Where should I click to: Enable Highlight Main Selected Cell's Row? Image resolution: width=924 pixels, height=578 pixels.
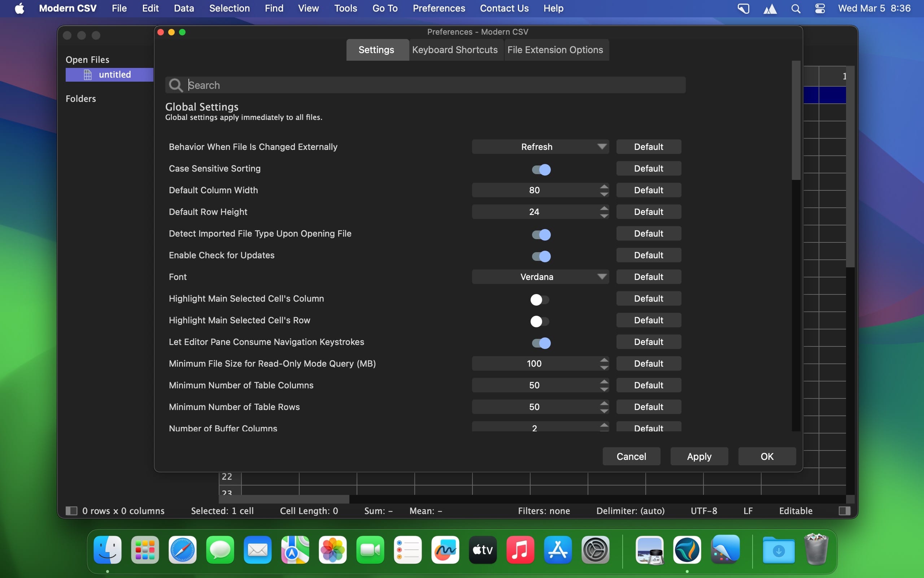tap(540, 321)
